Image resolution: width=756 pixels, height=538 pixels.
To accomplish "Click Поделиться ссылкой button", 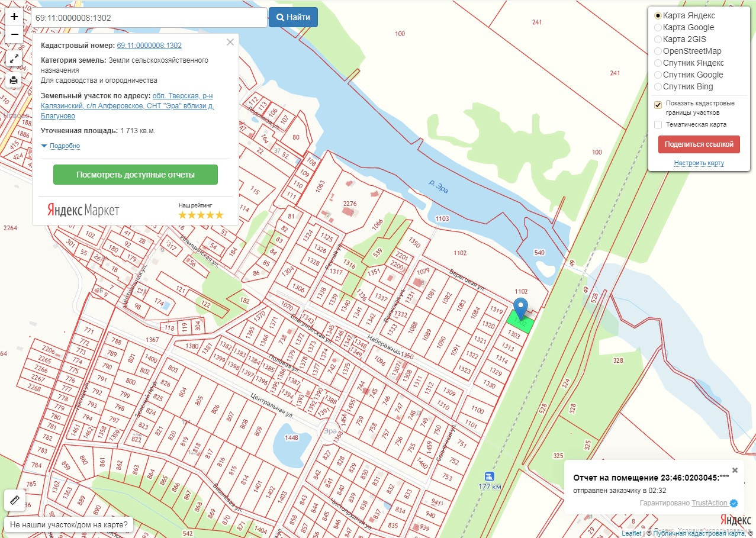I will [x=699, y=144].
